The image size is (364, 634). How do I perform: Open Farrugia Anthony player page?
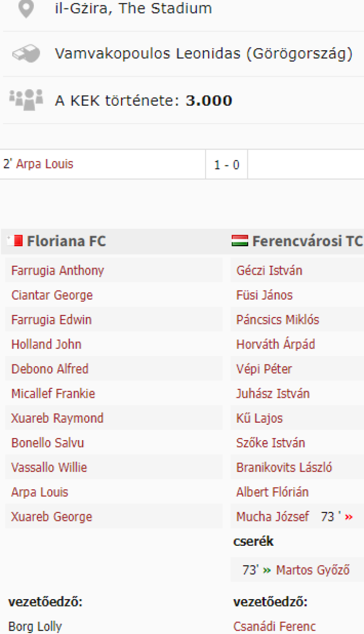pos(58,271)
